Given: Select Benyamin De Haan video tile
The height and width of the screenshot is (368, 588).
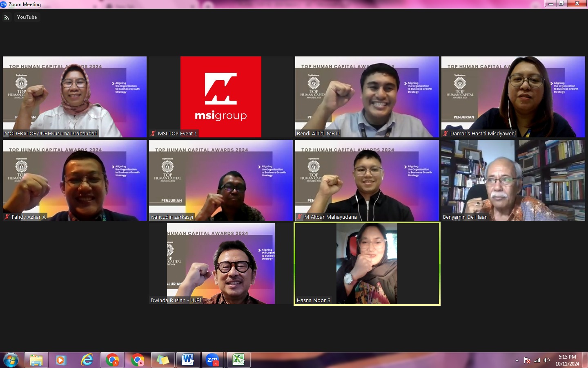Looking at the screenshot, I should click(x=513, y=180).
